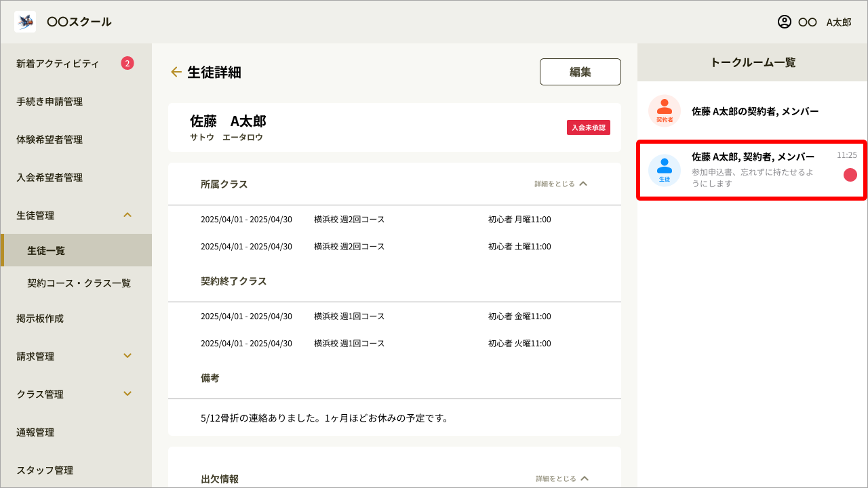Click the 初心者 土曜11:00 class entry

(x=519, y=247)
